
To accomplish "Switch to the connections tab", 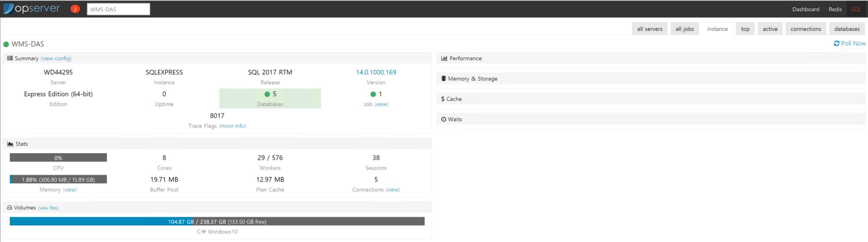I will (x=806, y=29).
